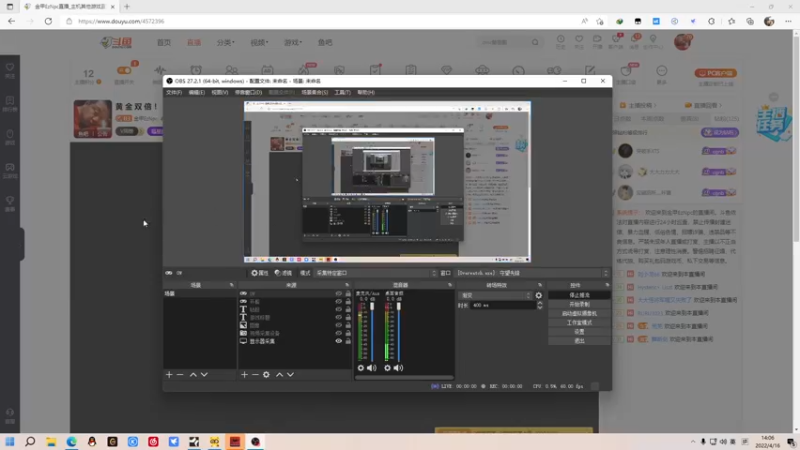Mute Mic/Aux speaker icon
The height and width of the screenshot is (450, 800).
point(372,368)
